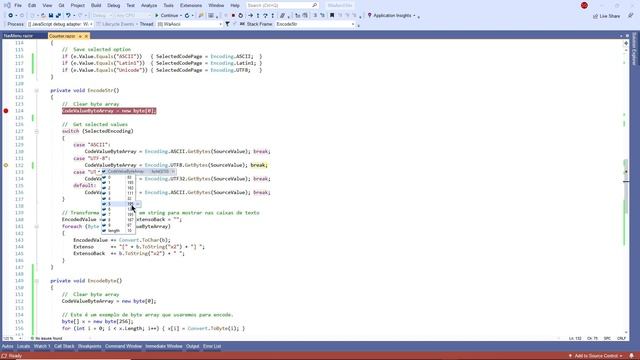Open the Thread dropdown
This screenshot has height=360, width=640.
pyautogui.click(x=189, y=24)
